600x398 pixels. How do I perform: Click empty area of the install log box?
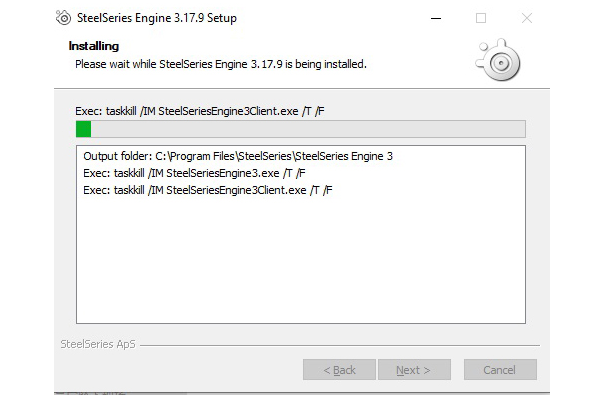click(301, 260)
